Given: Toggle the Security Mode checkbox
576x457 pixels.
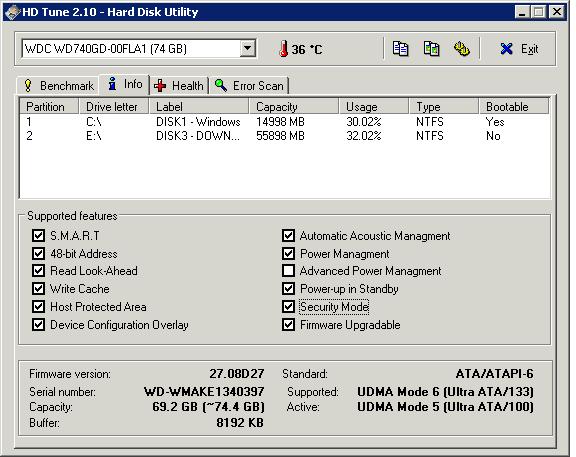Looking at the screenshot, I should (288, 307).
